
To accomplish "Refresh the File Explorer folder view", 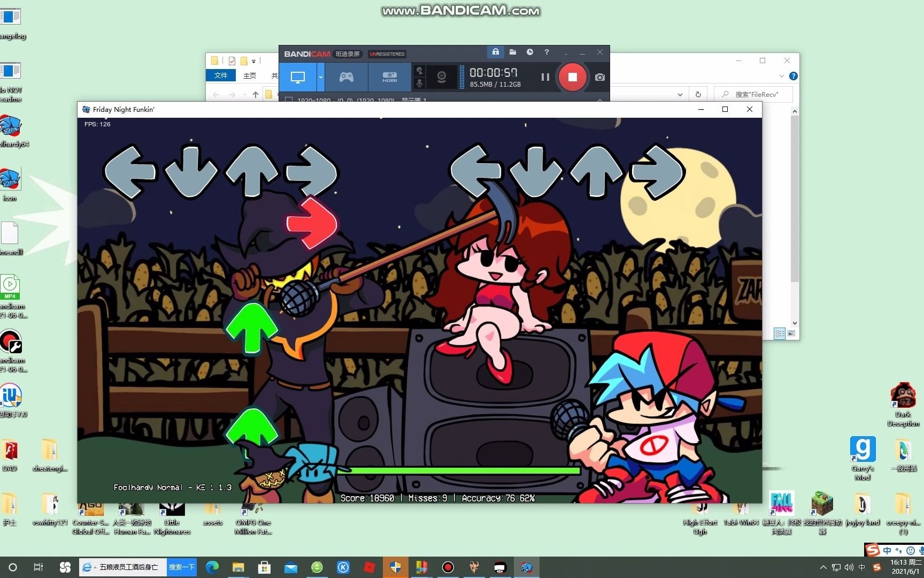I will point(698,95).
